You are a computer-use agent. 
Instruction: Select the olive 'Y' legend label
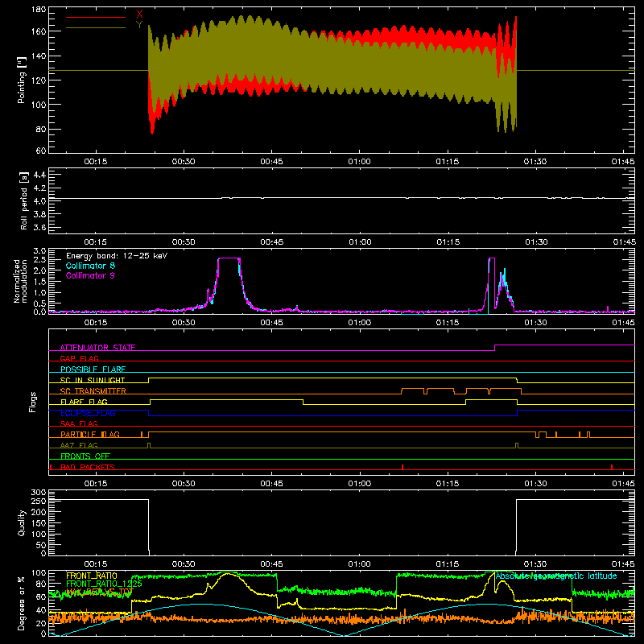click(x=139, y=25)
